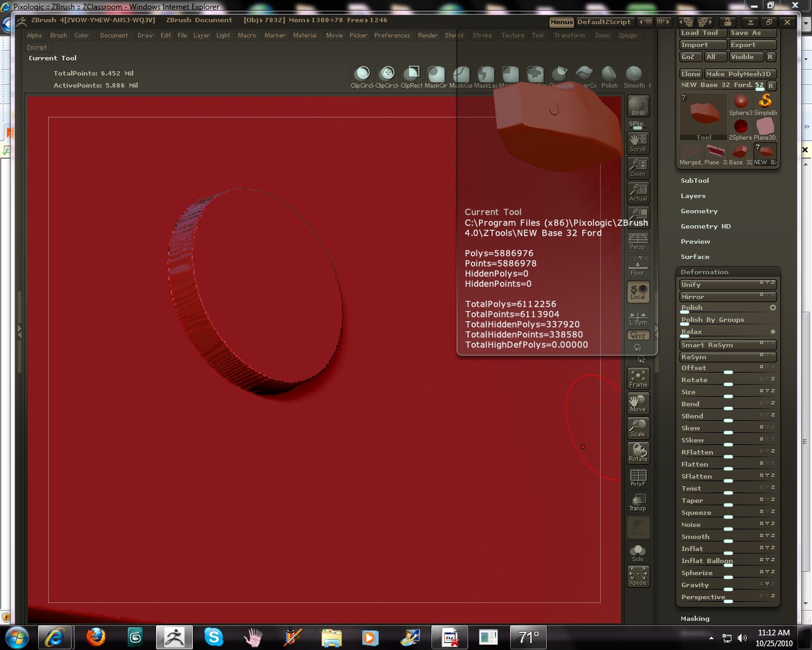Expand the Geometry HD section

(x=705, y=227)
